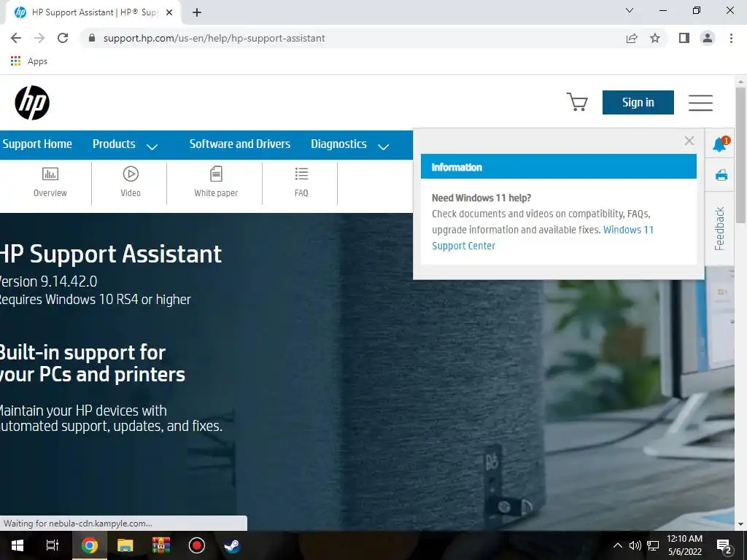
Task: Close the HP Support Assistant tab
Action: [169, 12]
